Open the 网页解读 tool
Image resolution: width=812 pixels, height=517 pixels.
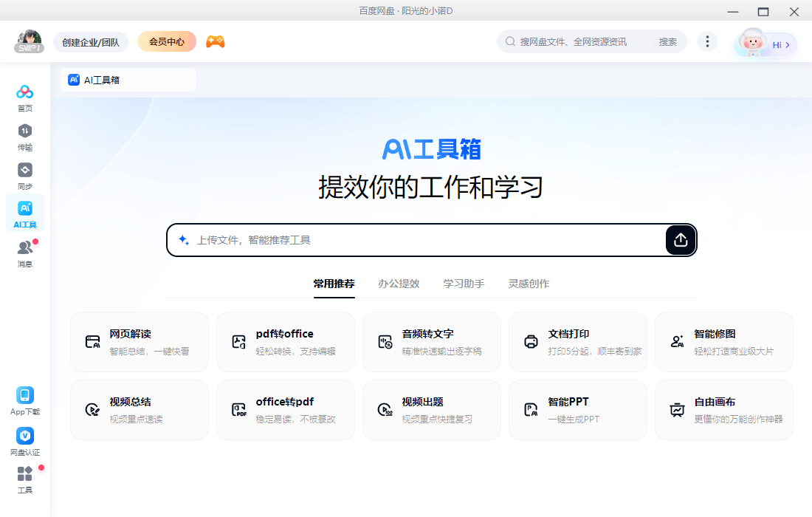(x=139, y=341)
